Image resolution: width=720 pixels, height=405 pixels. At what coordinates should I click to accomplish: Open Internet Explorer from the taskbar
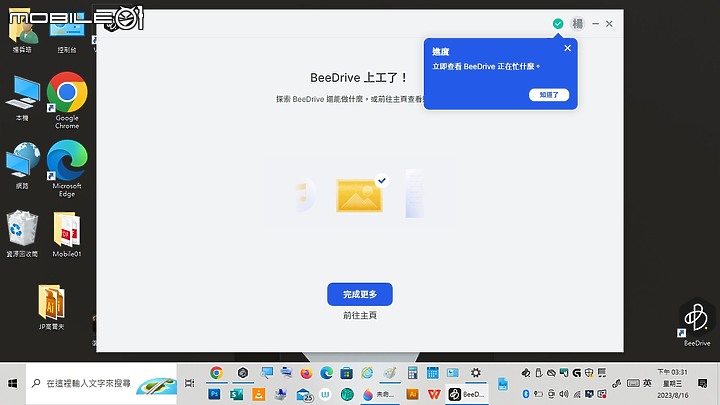click(367, 373)
